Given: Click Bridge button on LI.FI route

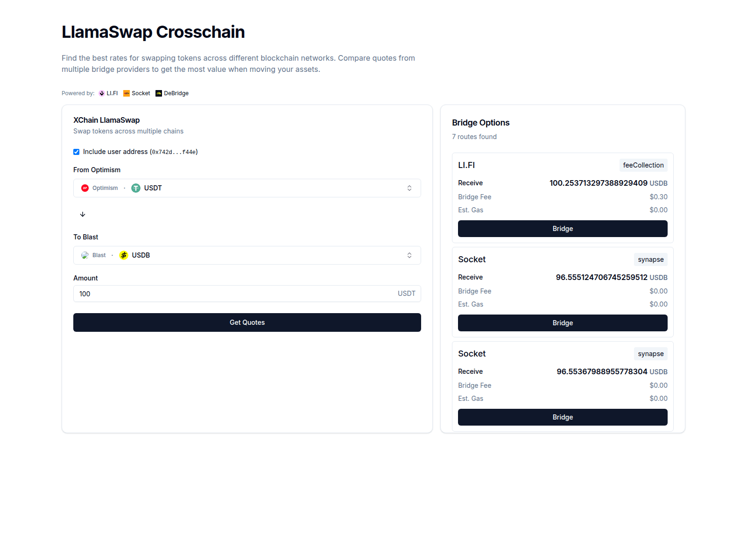Looking at the screenshot, I should (x=563, y=229).
